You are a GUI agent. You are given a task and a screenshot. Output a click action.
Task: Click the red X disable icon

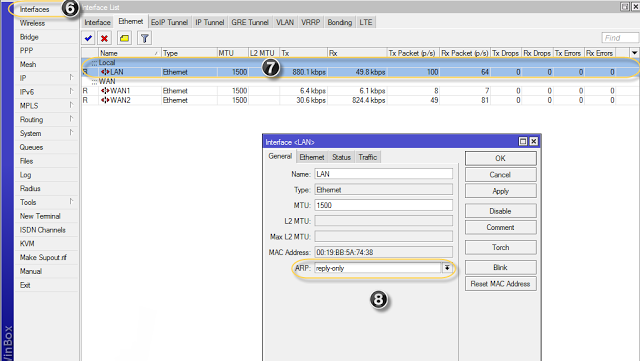click(x=104, y=38)
